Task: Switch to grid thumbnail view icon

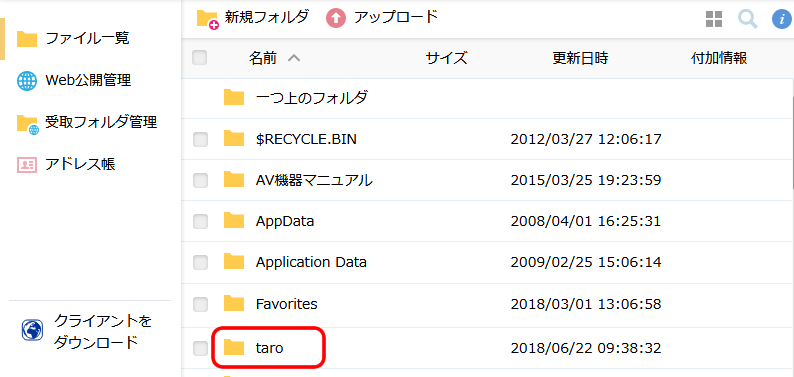Action: pos(714,20)
